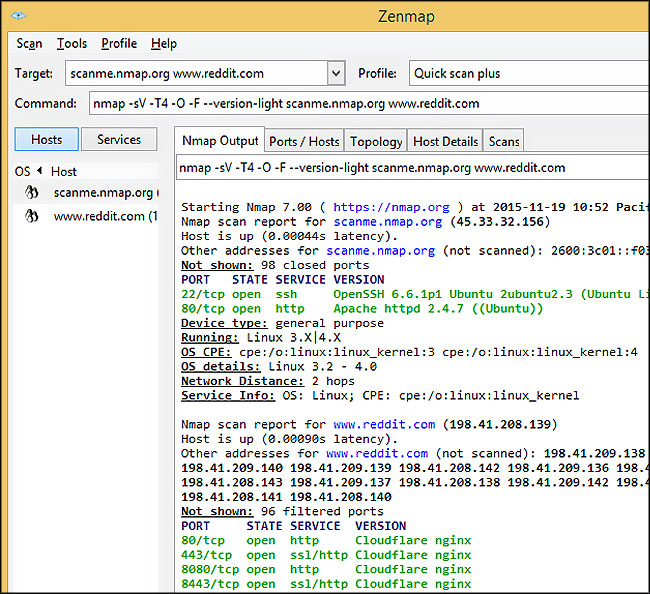Image resolution: width=650 pixels, height=594 pixels.
Task: Open the Scan menu
Action: 29,44
